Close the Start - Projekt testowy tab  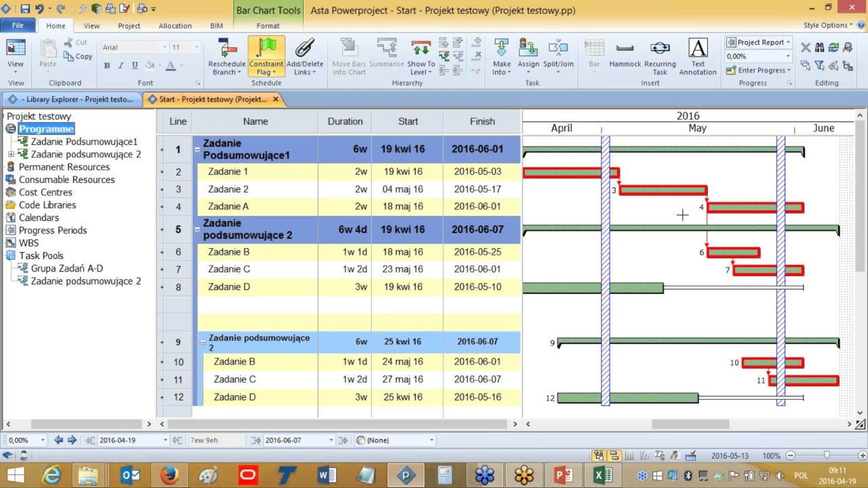click(275, 99)
